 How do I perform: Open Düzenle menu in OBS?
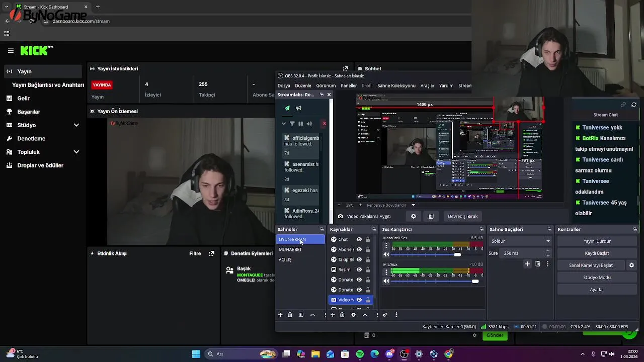(303, 85)
